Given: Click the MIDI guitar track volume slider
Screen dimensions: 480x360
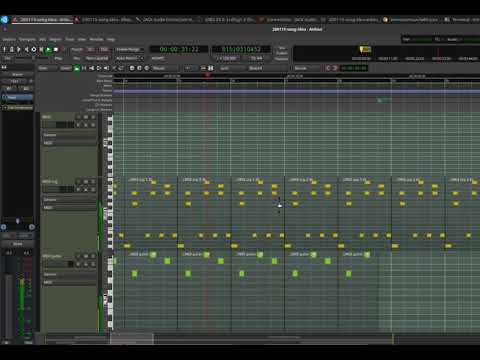Looking at the screenshot, I should (x=59, y=264).
